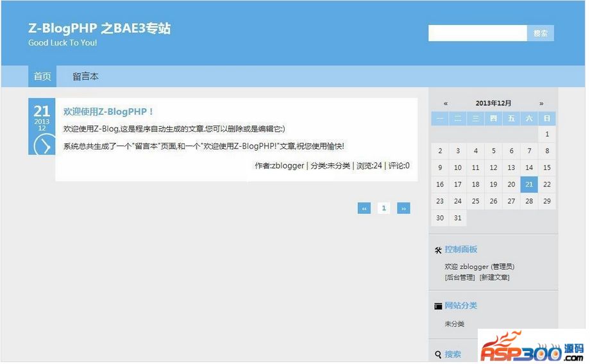Click the Z-BlogPHP 之BAE3专站 site title
The width and height of the screenshot is (590, 364).
coord(99,28)
